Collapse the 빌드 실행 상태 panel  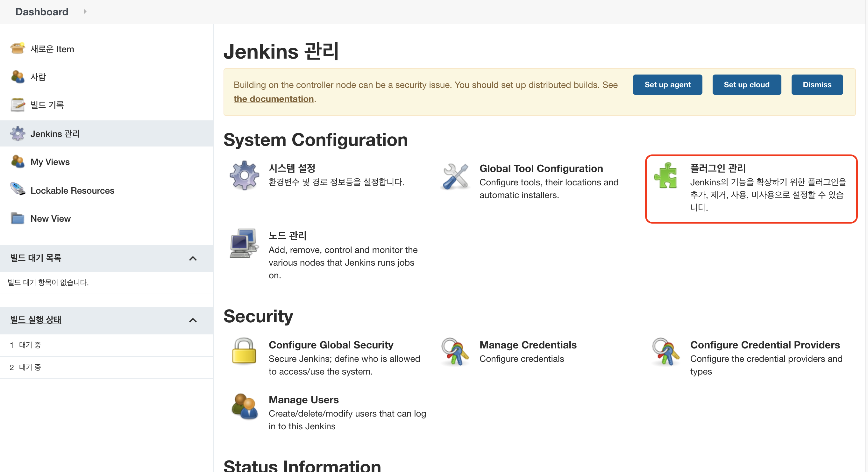coord(193,320)
